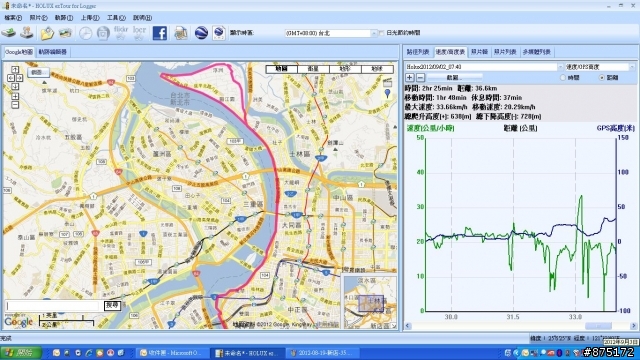Click the flickr upload toolbar icon

pos(121,33)
